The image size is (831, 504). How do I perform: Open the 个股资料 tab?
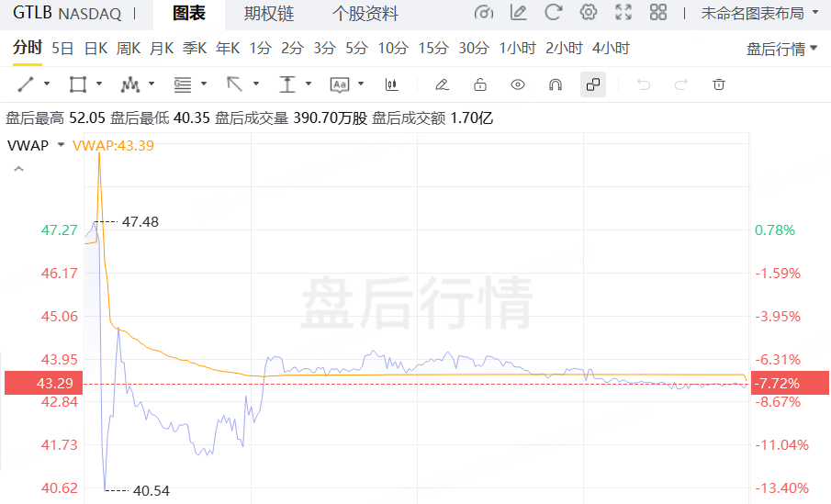365,13
